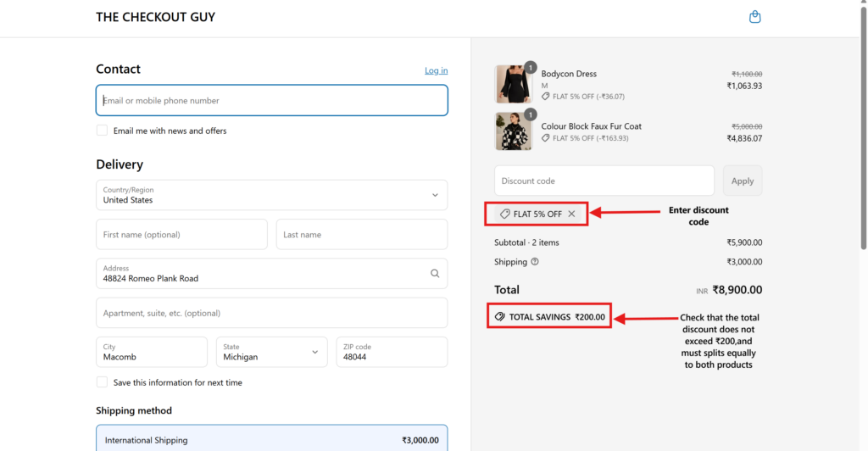Click the ZIP code field showing 48044
The width and height of the screenshot is (868, 451).
(x=392, y=352)
